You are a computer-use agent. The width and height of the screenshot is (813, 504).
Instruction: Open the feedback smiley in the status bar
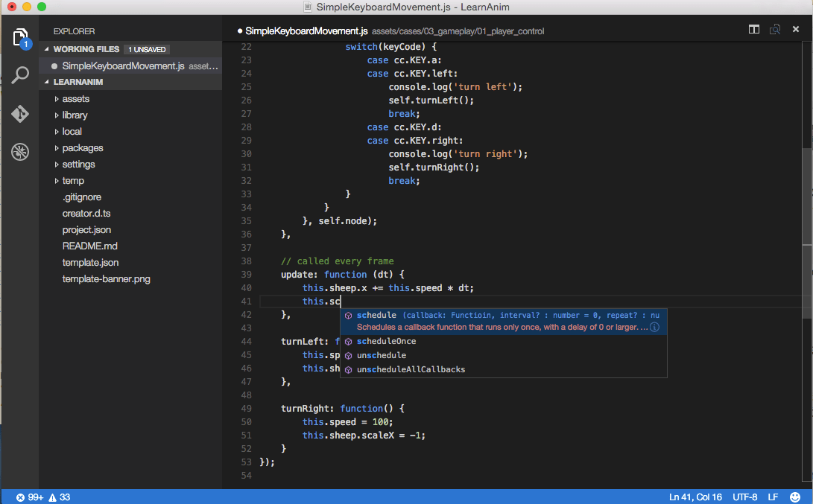[x=794, y=497]
